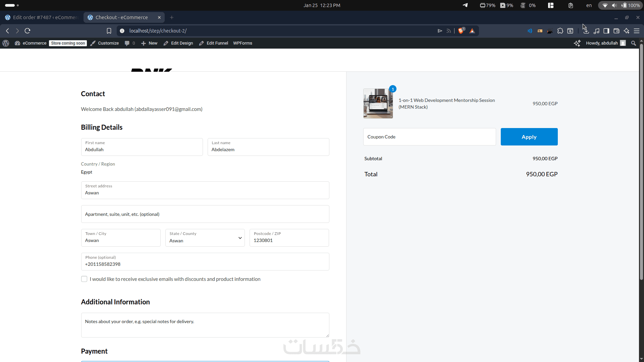This screenshot has width=644, height=362.
Task: Apply the coupon code
Action: tap(529, 137)
